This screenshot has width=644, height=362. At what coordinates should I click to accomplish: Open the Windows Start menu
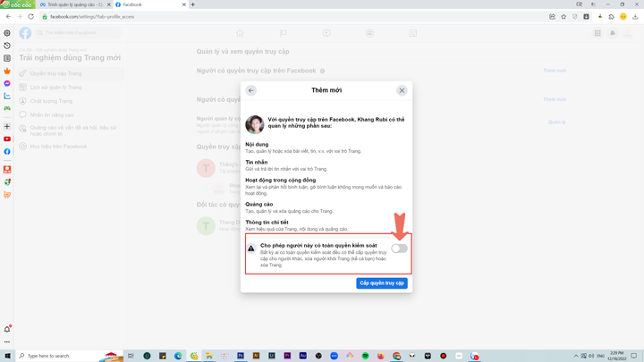(x=7, y=356)
